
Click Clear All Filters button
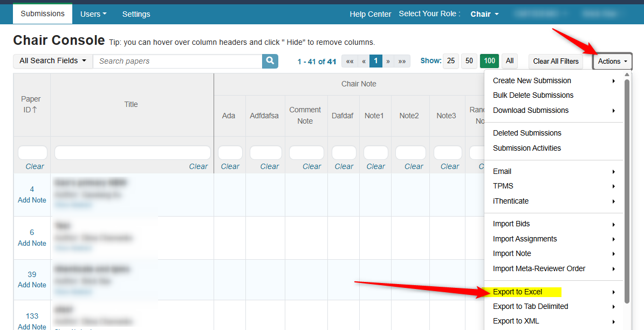(556, 62)
